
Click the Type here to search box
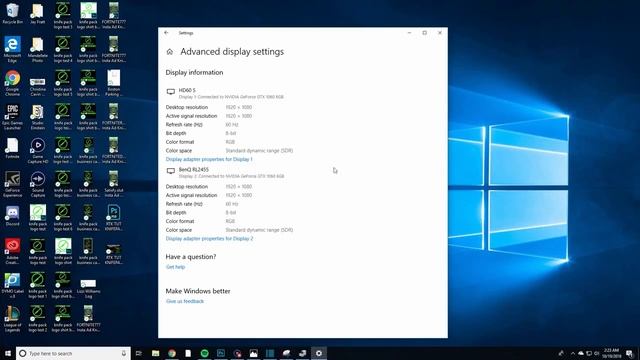tap(73, 353)
